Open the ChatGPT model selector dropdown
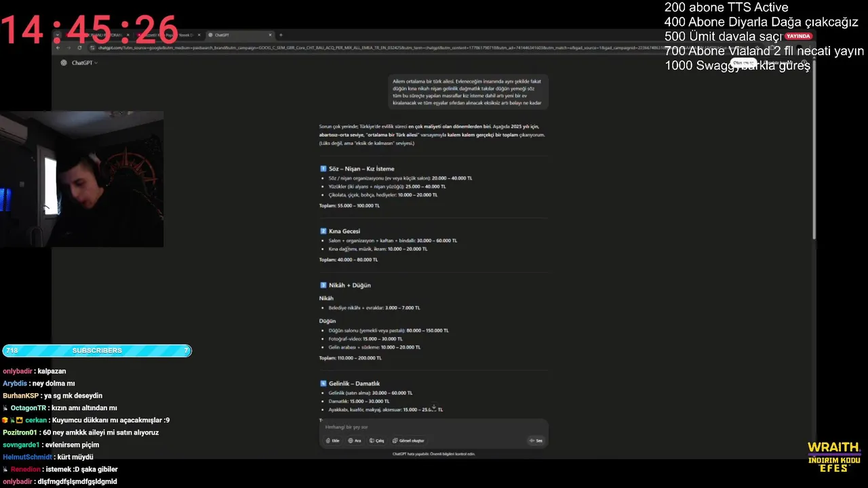Screen dimensions: 868x488 click(85, 62)
